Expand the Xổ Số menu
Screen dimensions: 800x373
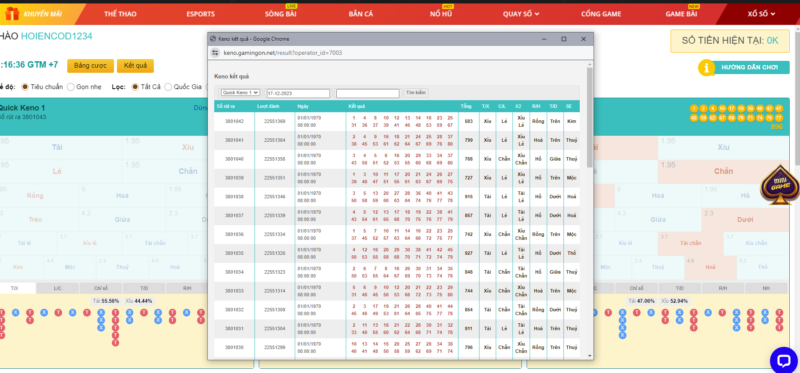point(761,14)
